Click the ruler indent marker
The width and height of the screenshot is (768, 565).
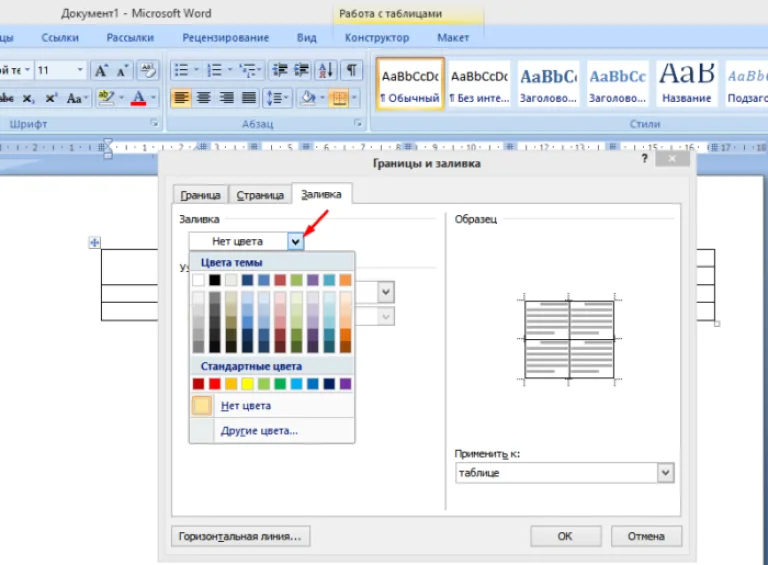[108, 148]
